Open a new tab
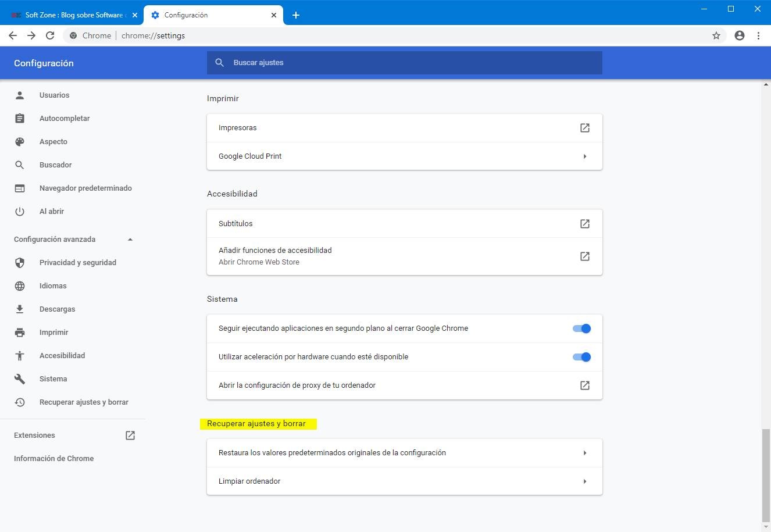The image size is (771, 532). coord(296,15)
